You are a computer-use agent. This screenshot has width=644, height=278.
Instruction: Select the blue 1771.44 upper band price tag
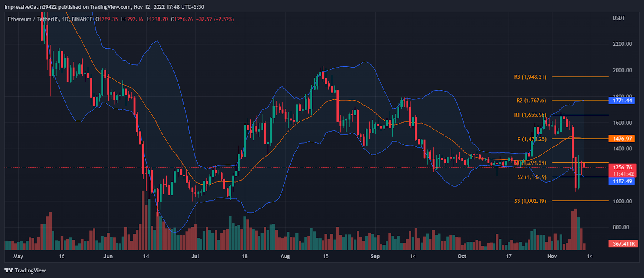coord(622,100)
